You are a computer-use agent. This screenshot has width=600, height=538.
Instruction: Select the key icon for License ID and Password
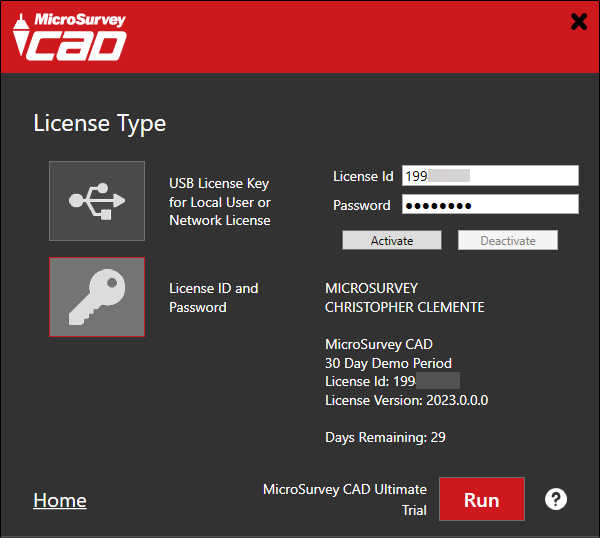(x=97, y=297)
